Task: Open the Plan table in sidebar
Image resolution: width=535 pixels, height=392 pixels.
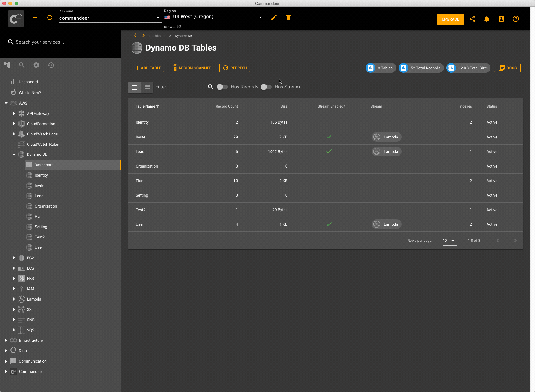Action: click(x=38, y=216)
